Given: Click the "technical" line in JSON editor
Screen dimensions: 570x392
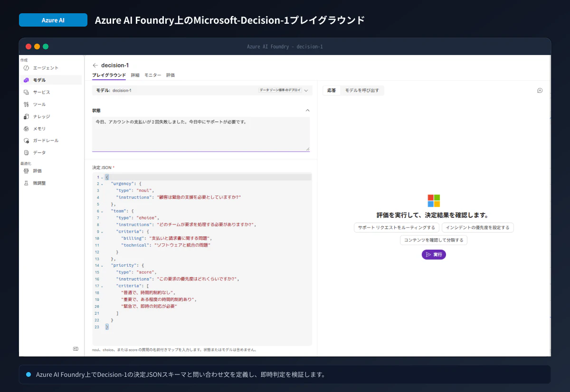Looking at the screenshot, I should tap(166, 245).
